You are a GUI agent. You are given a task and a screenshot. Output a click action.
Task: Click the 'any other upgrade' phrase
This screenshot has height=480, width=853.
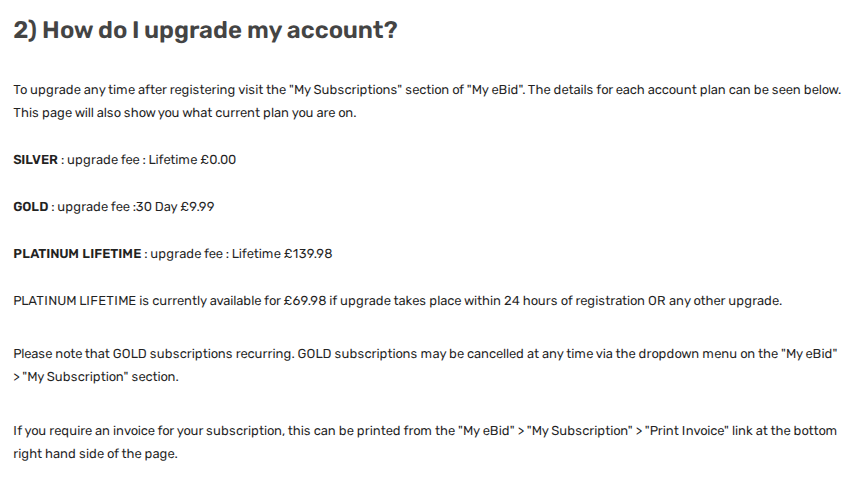(x=724, y=301)
